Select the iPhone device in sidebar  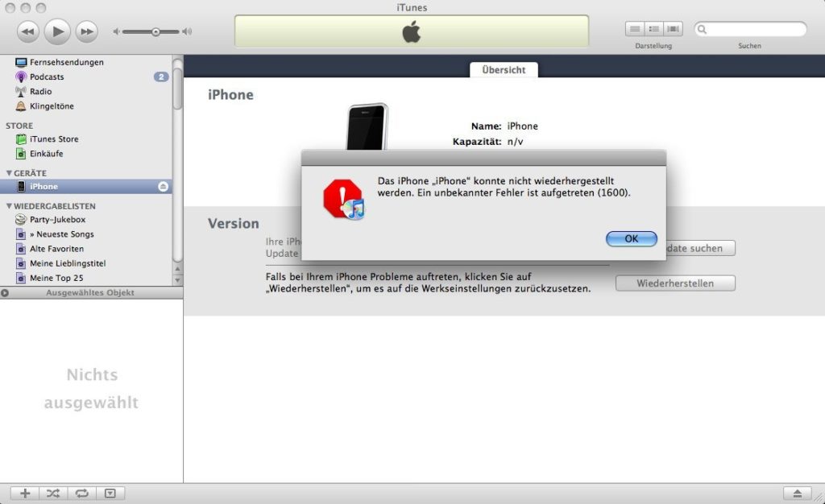[x=86, y=187]
